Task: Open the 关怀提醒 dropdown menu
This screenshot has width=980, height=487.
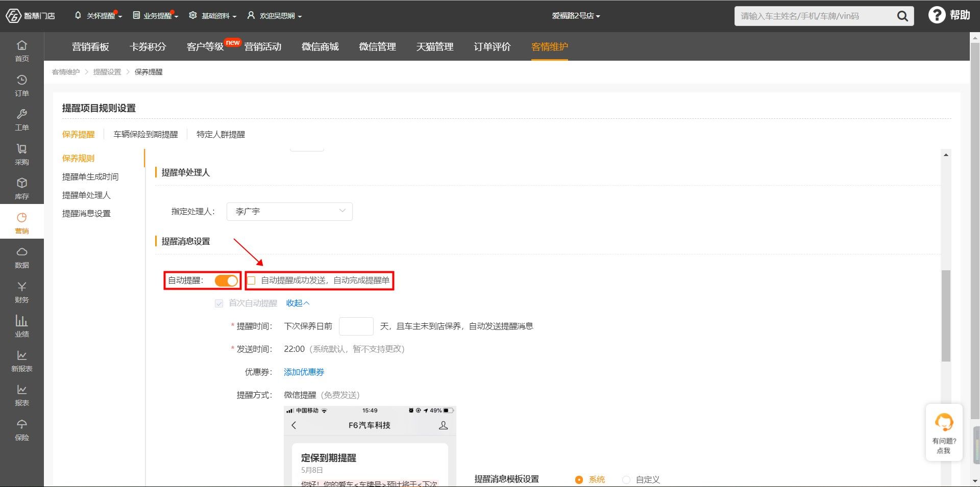Action: [99, 16]
